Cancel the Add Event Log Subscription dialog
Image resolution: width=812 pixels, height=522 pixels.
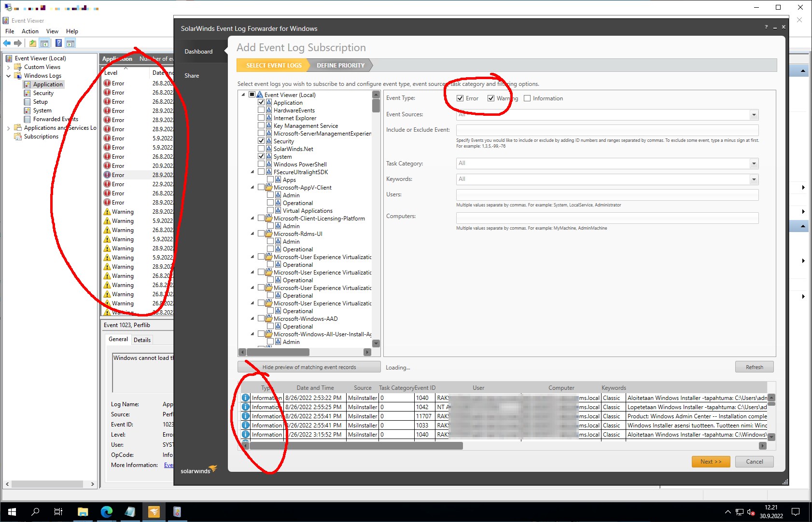[x=754, y=462]
